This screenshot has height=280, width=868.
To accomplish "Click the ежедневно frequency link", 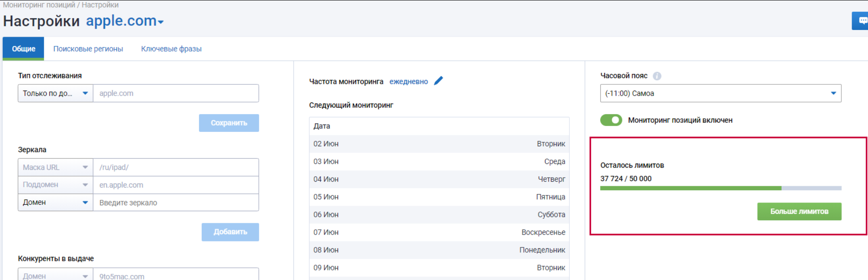I will tap(408, 82).
